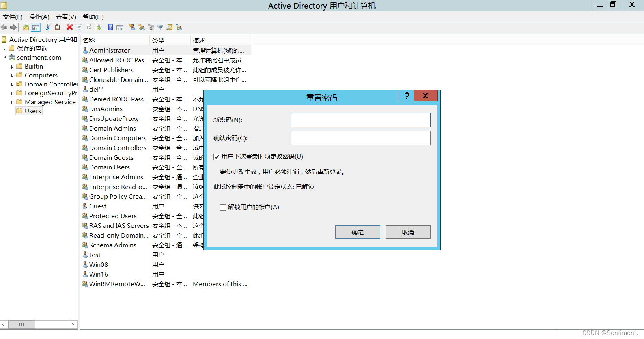The image size is (644, 339).
Task: Click the Guest user icon
Action: tap(85, 206)
